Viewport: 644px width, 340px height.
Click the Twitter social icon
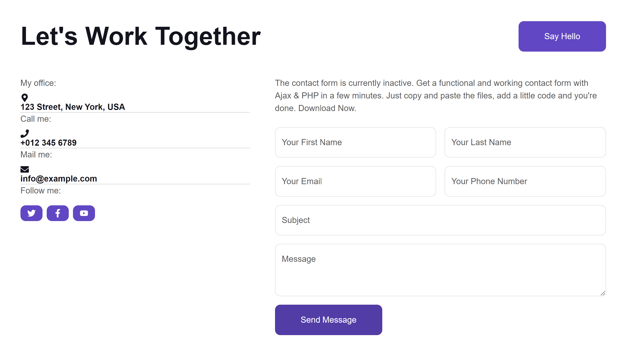[x=31, y=213]
